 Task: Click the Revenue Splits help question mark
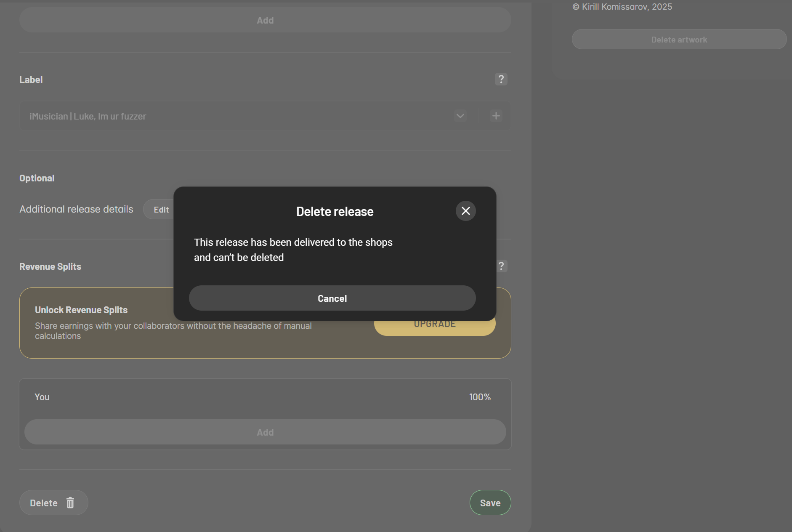[x=502, y=266]
